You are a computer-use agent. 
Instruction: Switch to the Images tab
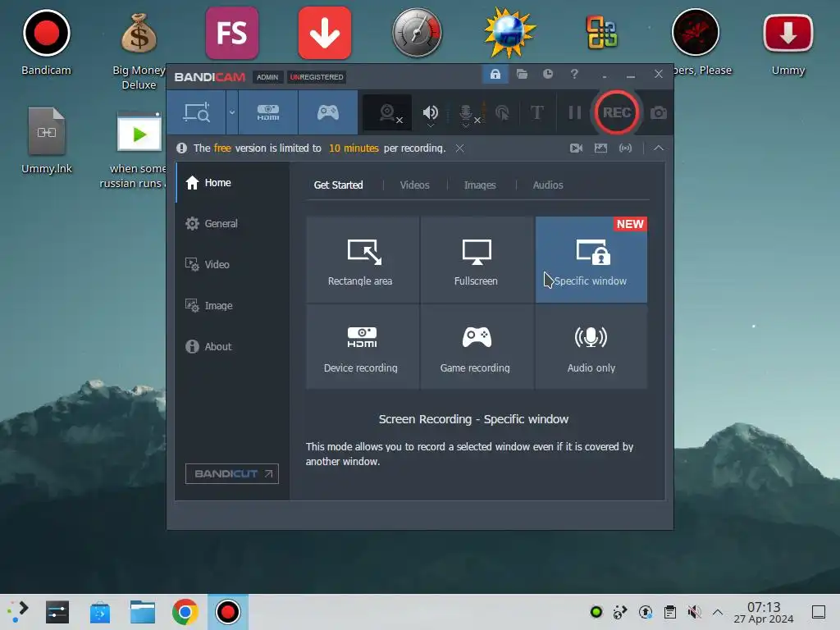click(x=480, y=185)
